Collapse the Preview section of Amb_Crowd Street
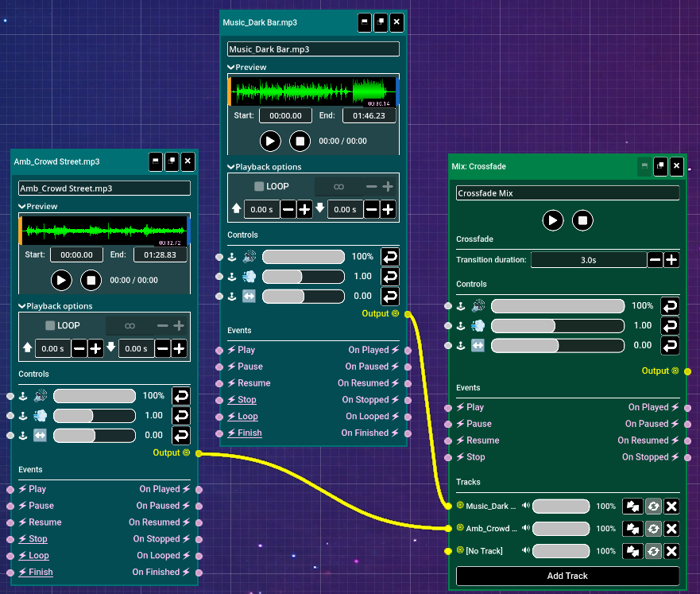 tap(22, 207)
